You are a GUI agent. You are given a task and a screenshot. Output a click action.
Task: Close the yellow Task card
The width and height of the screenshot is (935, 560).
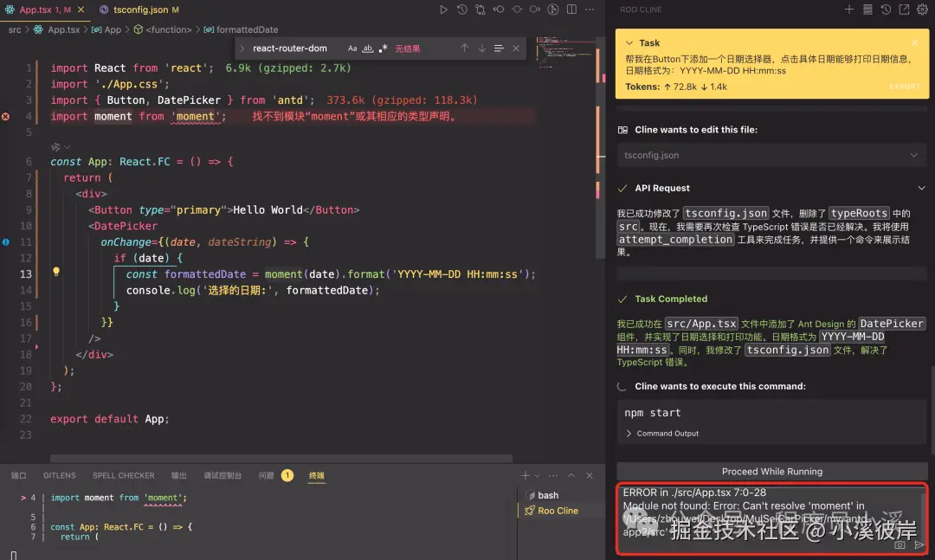pos(914,43)
